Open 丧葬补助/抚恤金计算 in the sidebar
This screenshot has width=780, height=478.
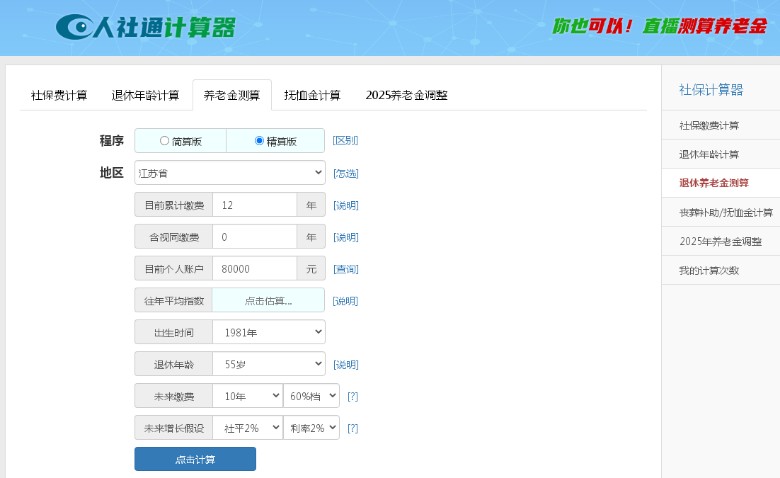click(x=726, y=212)
